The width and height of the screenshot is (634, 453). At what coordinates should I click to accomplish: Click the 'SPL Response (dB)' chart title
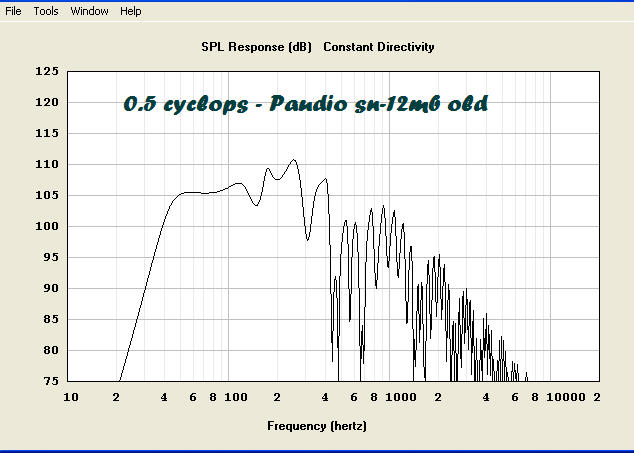[x=256, y=47]
